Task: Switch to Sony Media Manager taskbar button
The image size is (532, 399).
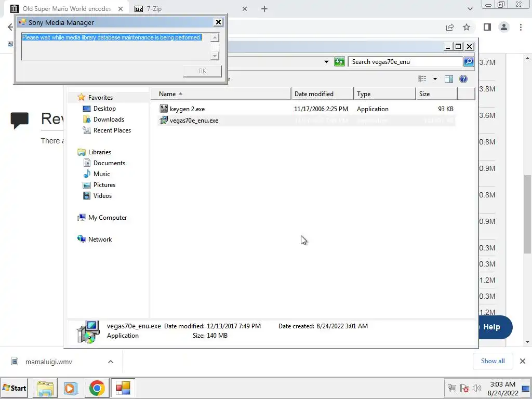Action: pyautogui.click(x=123, y=388)
